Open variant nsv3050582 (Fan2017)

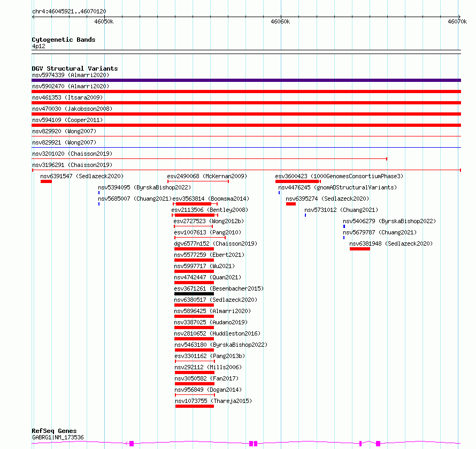[x=206, y=378]
